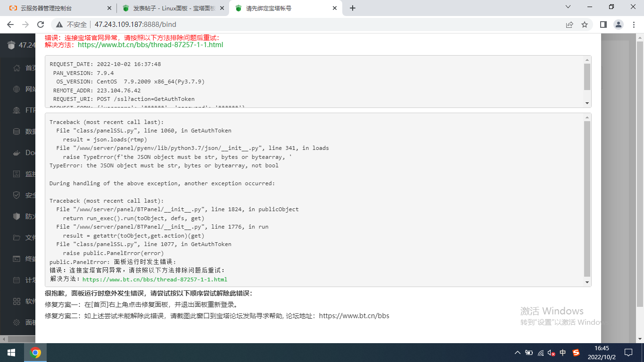Close the 发表帖子 - Linux面板 tab
Screen dimensions: 644x362
222,8
